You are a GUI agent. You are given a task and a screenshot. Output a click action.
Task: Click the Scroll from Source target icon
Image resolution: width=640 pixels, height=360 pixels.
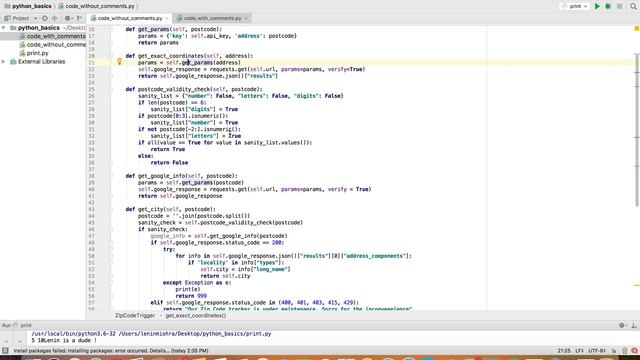[44, 18]
